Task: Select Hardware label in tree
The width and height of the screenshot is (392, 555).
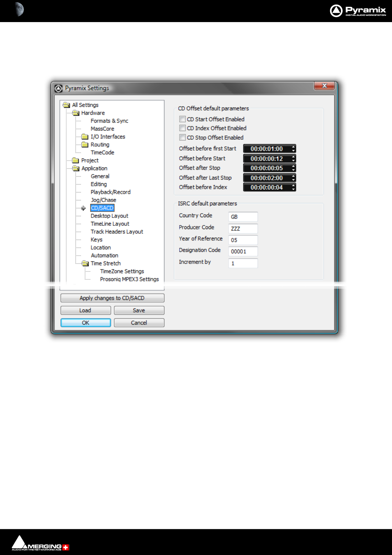Action: (x=93, y=113)
